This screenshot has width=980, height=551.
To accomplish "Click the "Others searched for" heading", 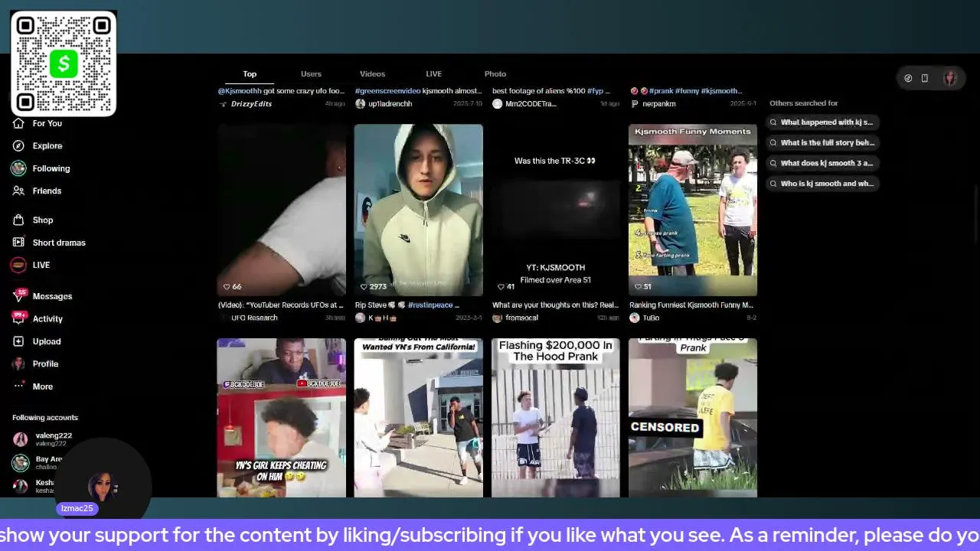I will 804,103.
